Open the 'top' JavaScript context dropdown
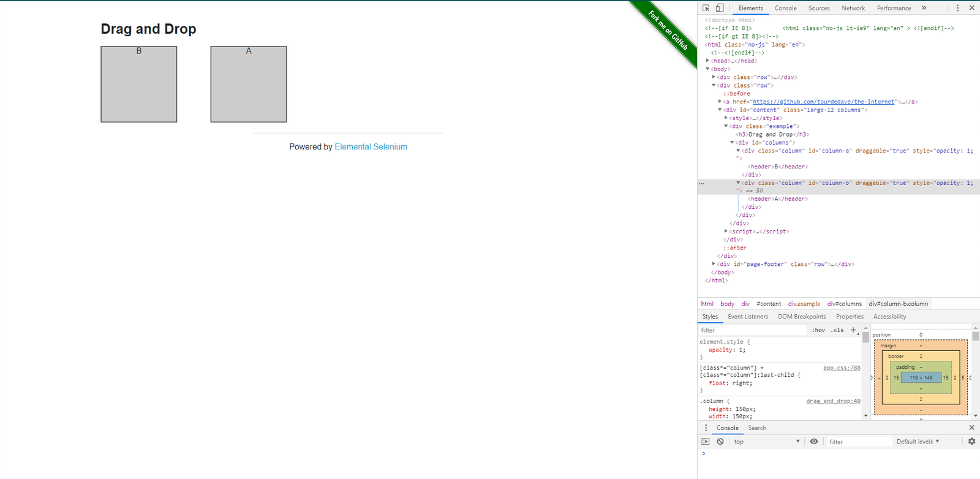 [x=767, y=442]
